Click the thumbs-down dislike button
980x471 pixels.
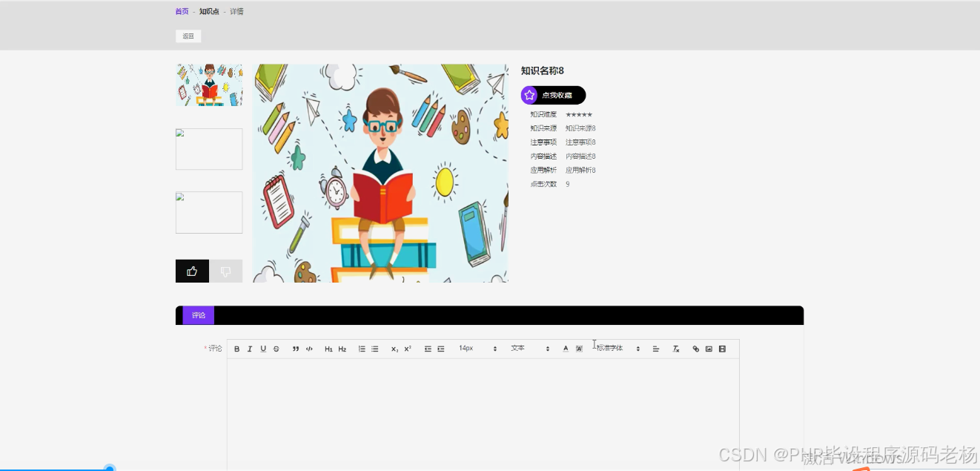pyautogui.click(x=226, y=271)
